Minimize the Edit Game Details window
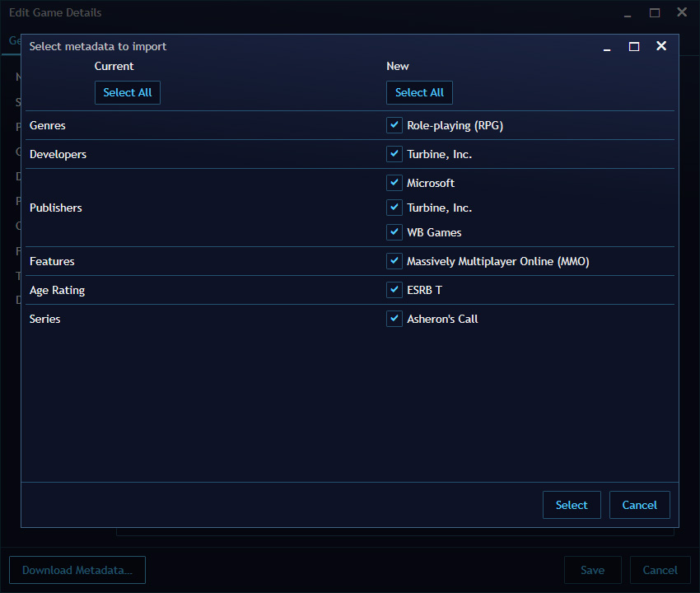Screen dimensions: 700x593 point(627,13)
